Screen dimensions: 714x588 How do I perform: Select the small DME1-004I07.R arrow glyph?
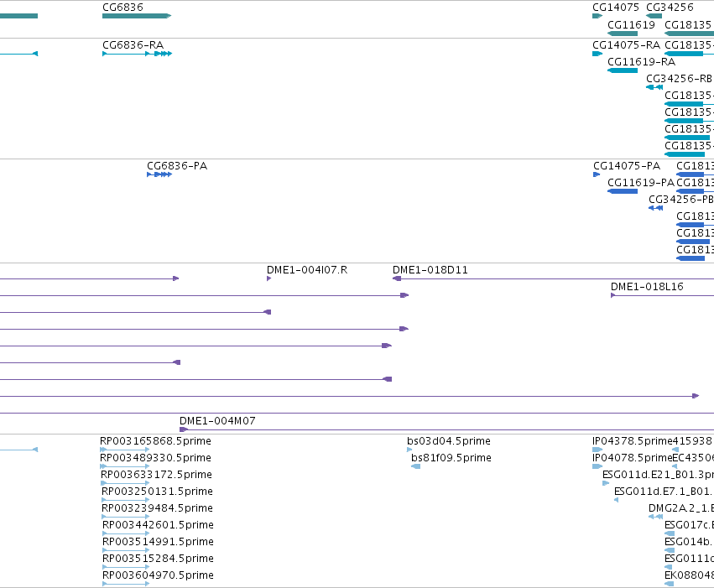268,278
